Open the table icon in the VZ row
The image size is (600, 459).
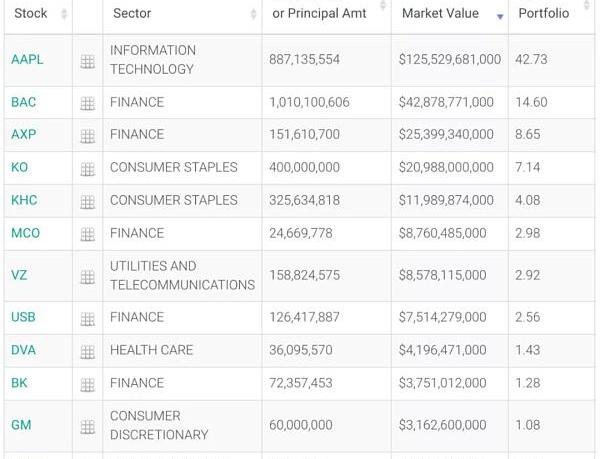point(88,277)
